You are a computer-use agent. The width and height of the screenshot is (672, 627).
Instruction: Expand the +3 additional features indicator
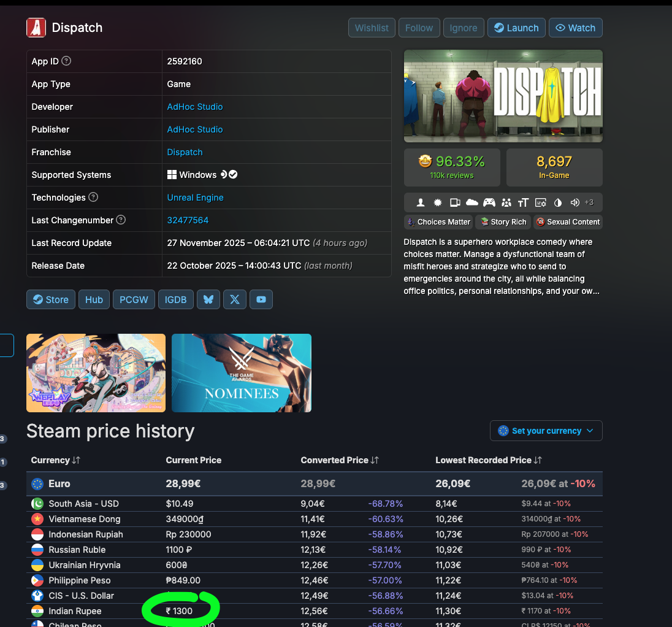pyautogui.click(x=589, y=202)
